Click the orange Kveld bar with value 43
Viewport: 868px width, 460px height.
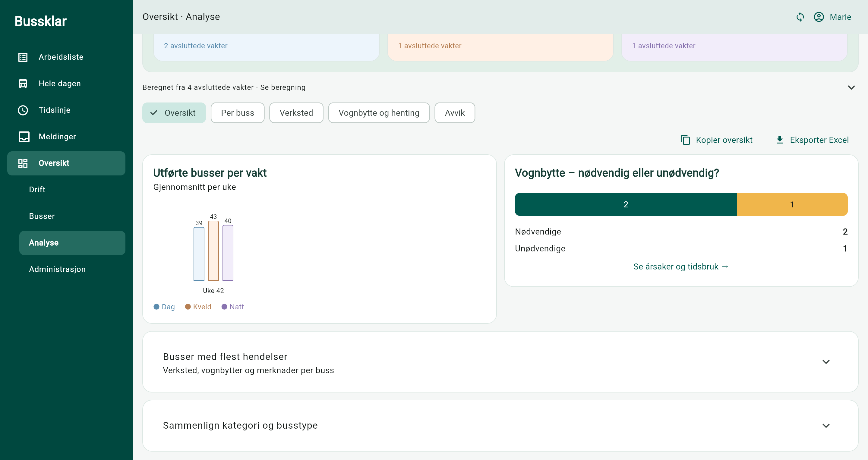[x=213, y=251]
